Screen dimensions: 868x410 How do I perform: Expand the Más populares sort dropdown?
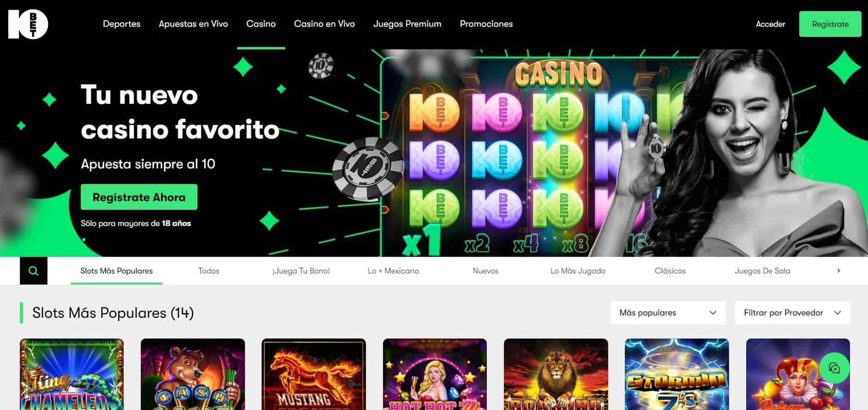click(668, 313)
